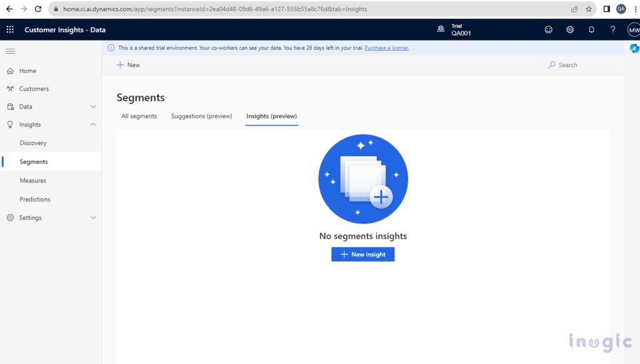Screen dimensions: 640x364
Task: Click the help question mark icon
Action: point(612,29)
